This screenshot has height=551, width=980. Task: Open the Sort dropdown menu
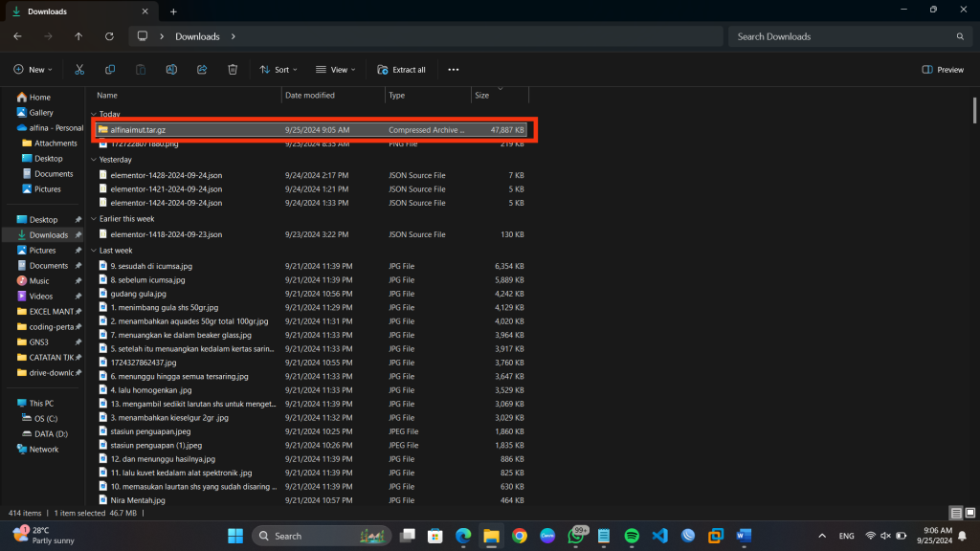point(278,70)
